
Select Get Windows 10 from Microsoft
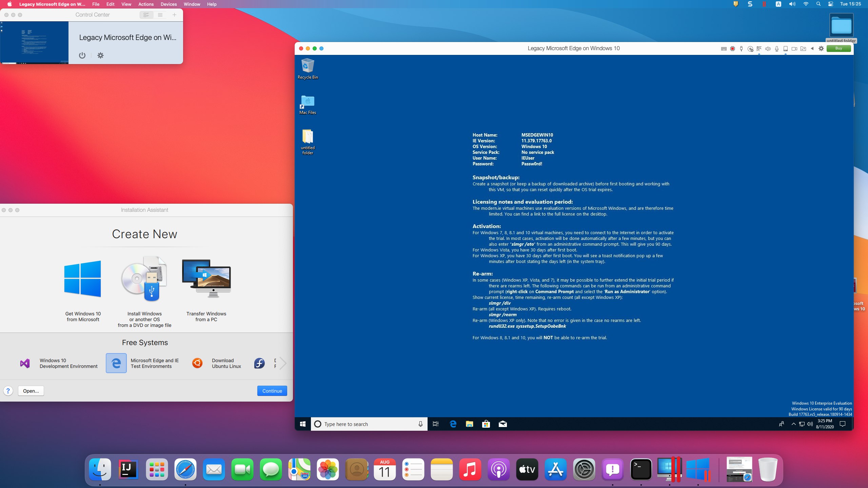click(x=83, y=291)
